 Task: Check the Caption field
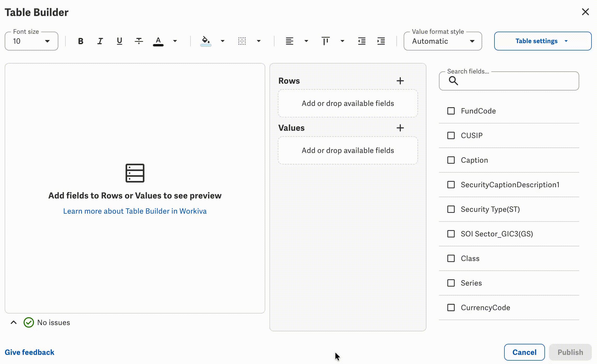tap(451, 160)
